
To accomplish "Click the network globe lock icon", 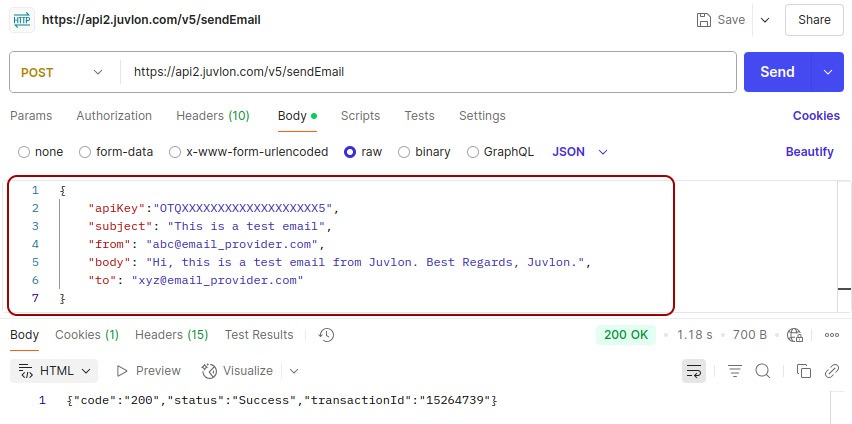I will [x=795, y=335].
